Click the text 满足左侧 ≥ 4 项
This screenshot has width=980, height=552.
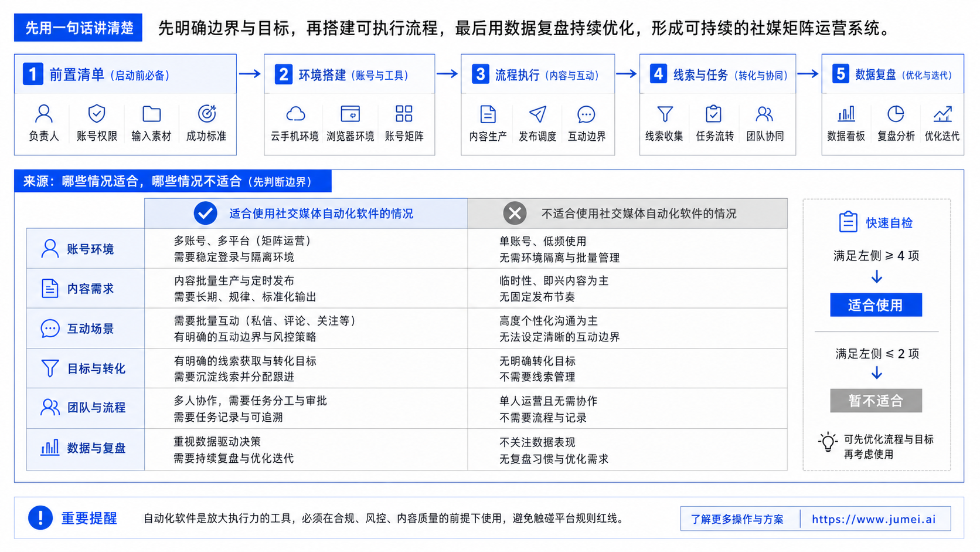[876, 256]
